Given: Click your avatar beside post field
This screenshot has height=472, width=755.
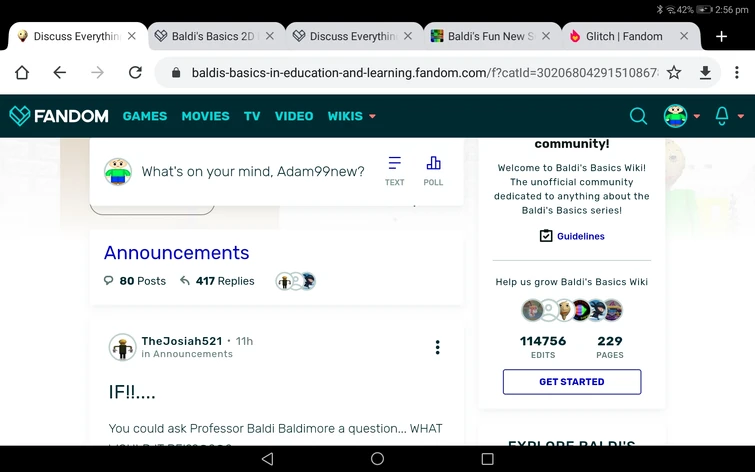Looking at the screenshot, I should (118, 171).
